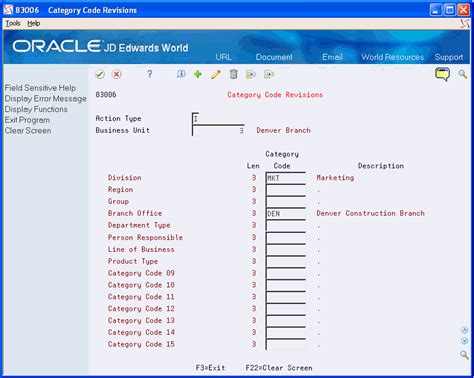
Task: Click the Marketing description text
Action: pyautogui.click(x=335, y=178)
